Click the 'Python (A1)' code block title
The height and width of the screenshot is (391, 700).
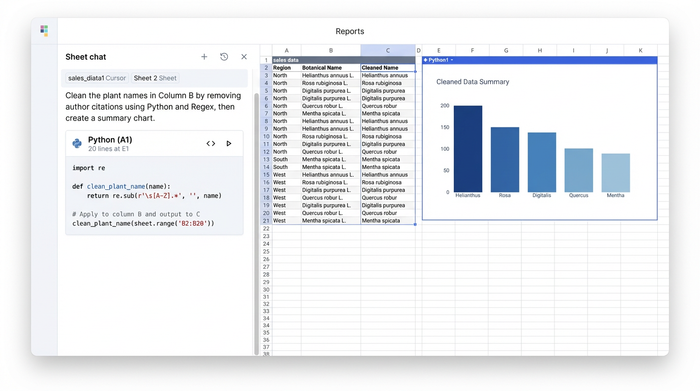tap(110, 140)
